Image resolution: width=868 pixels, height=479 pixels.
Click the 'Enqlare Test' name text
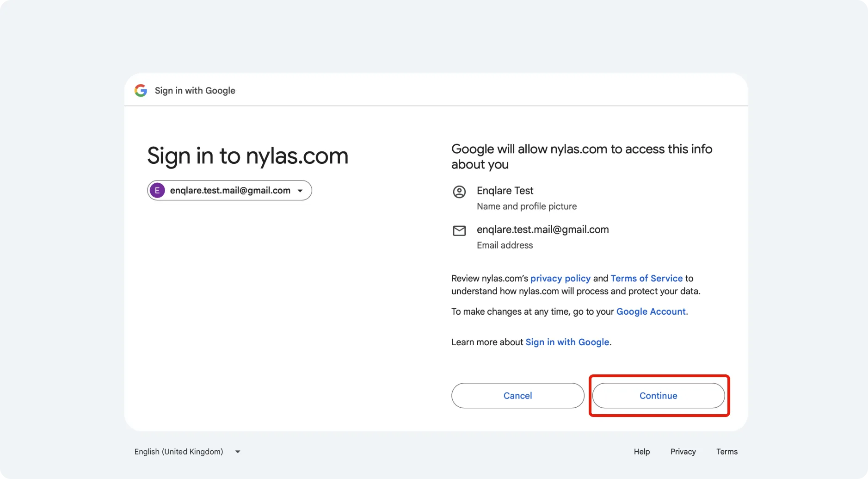tap(505, 191)
